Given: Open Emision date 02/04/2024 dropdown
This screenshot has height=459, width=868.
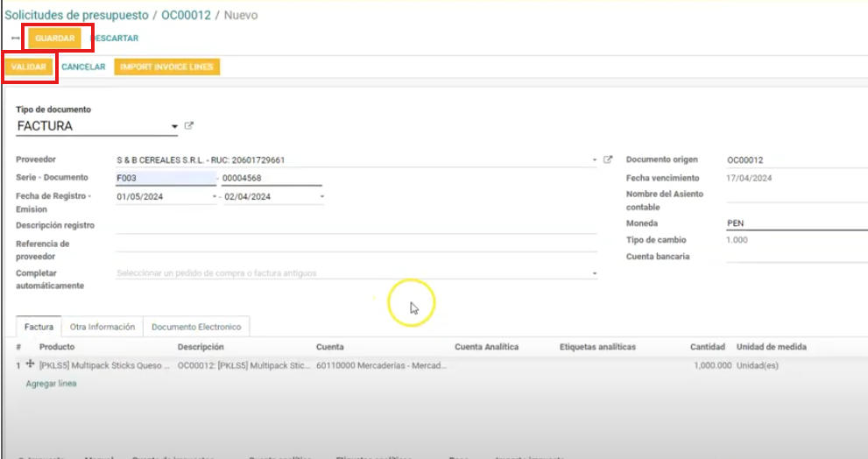Looking at the screenshot, I should coord(321,197).
